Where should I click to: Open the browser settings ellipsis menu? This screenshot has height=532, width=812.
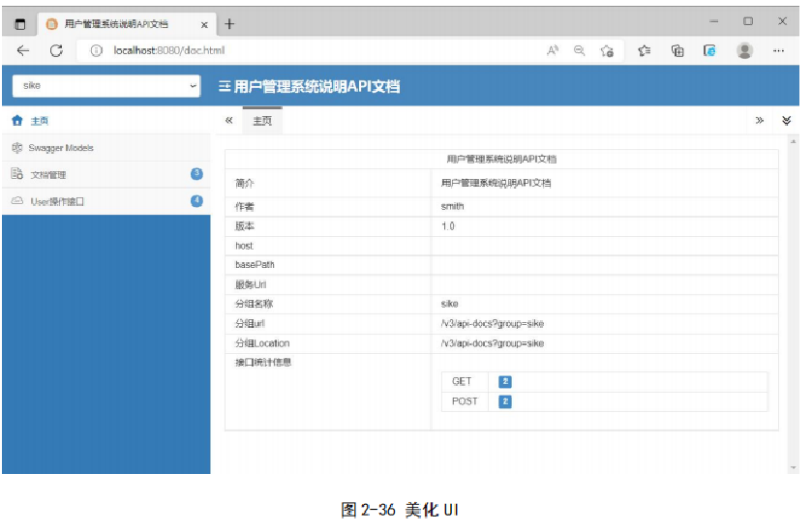point(778,50)
